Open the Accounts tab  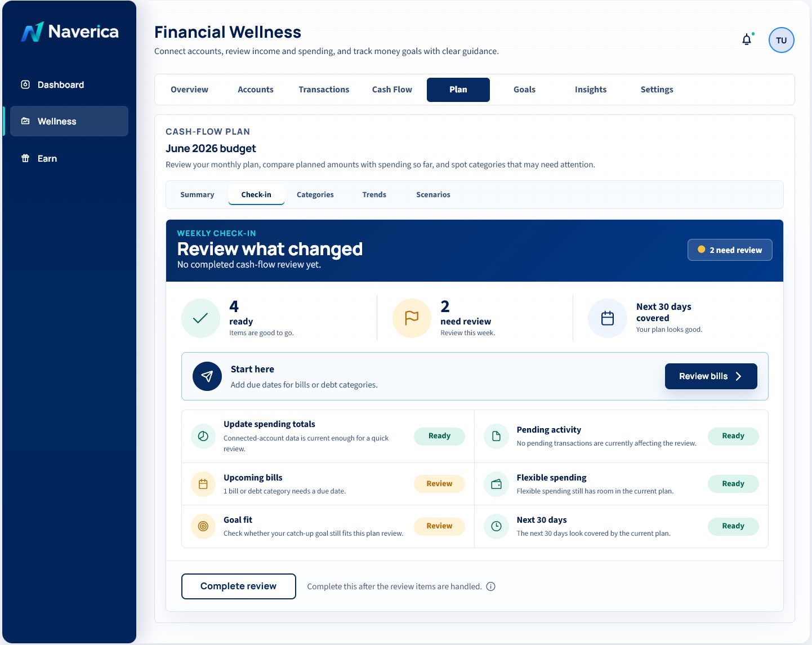[x=256, y=90]
